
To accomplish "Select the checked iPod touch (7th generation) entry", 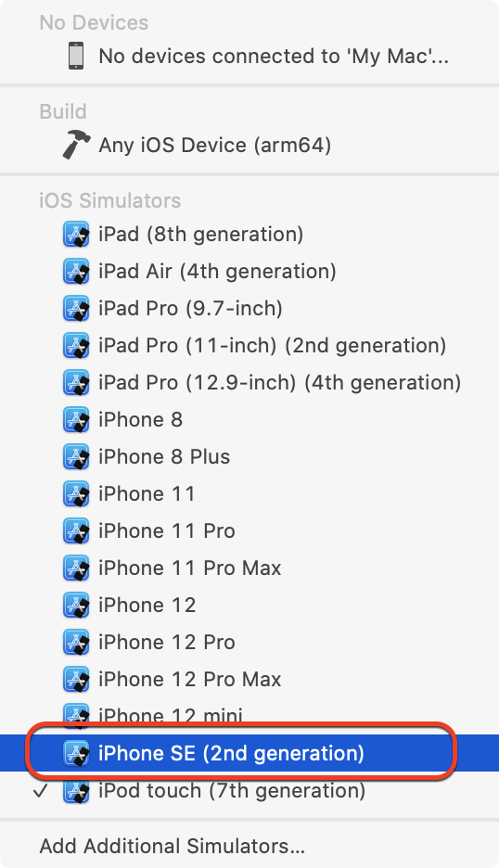I will pyautogui.click(x=249, y=790).
